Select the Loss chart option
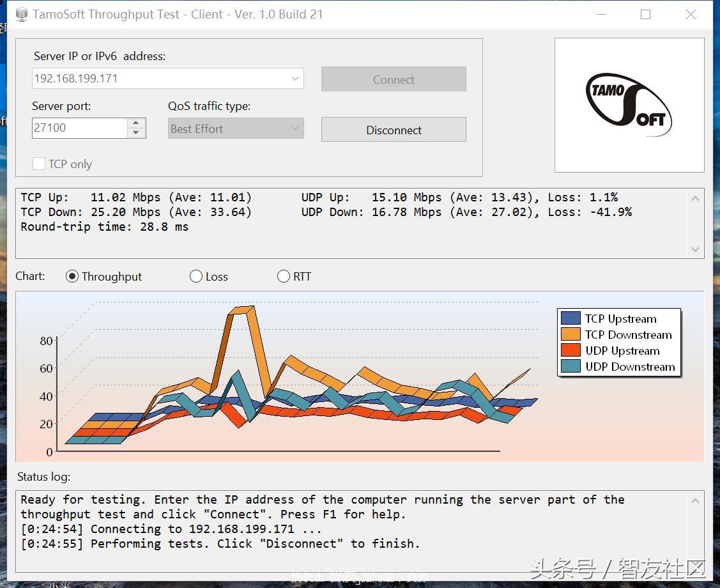This screenshot has width=720, height=588. click(196, 276)
